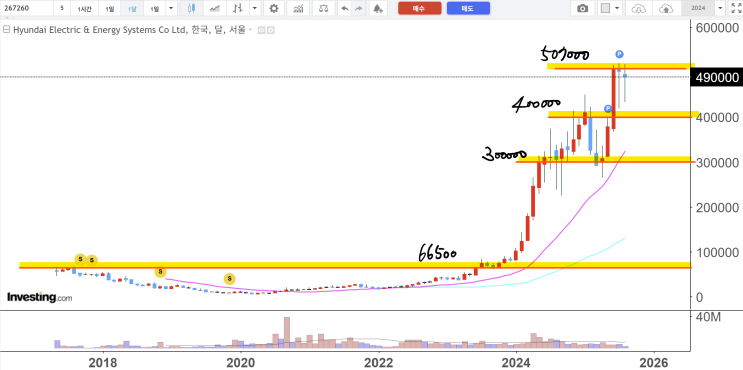This screenshot has width=743, height=370.
Task: Click the compare scales icon
Action: (324, 8)
